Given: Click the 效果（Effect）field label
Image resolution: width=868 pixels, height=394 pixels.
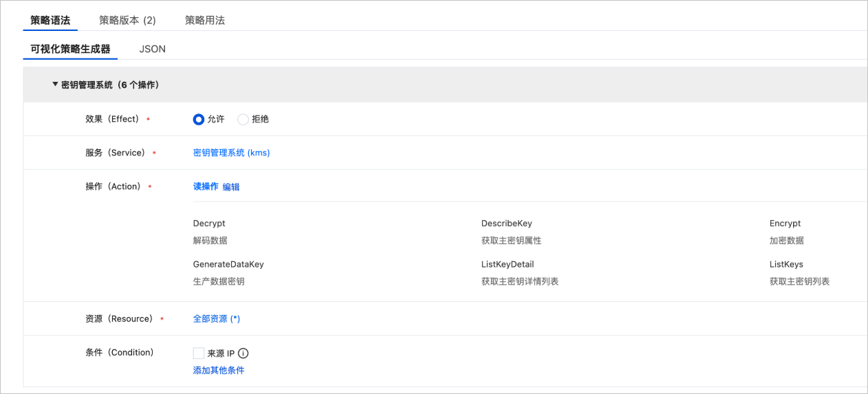Looking at the screenshot, I should [113, 119].
